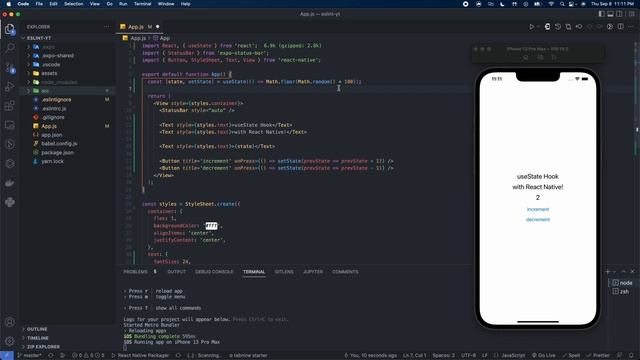Open App.js in the explorer tree

[49, 126]
